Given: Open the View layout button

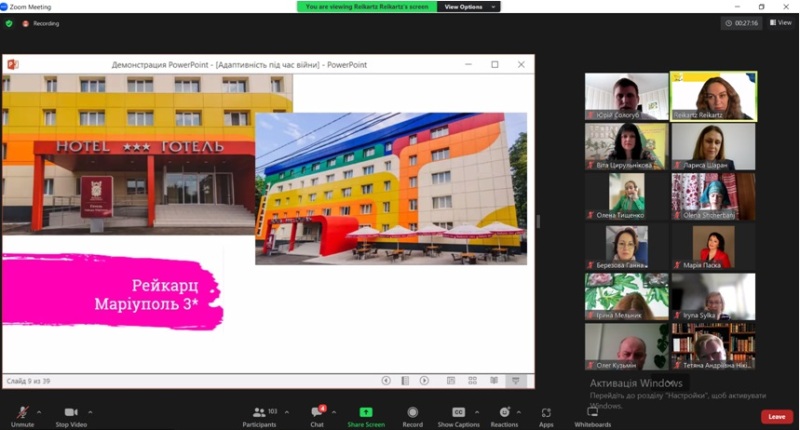Looking at the screenshot, I should tap(781, 22).
